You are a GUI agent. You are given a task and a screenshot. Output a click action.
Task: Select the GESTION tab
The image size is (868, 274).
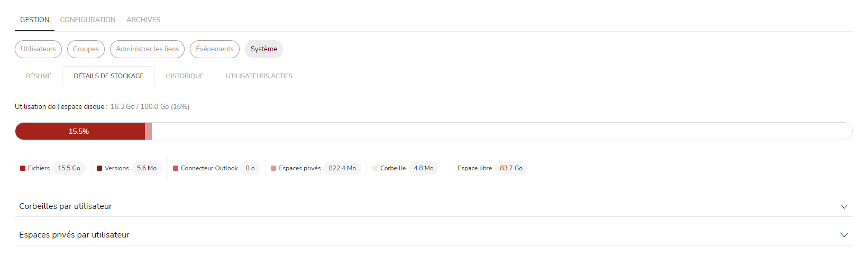tap(35, 20)
